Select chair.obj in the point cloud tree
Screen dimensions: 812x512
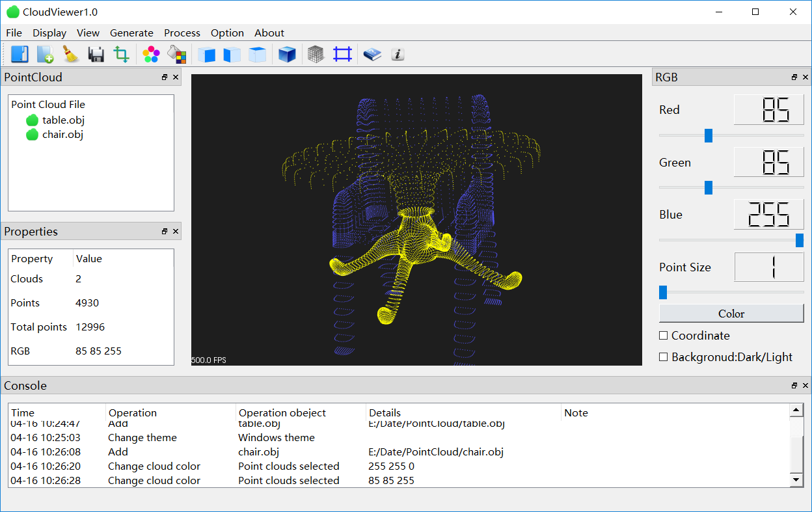tap(62, 135)
